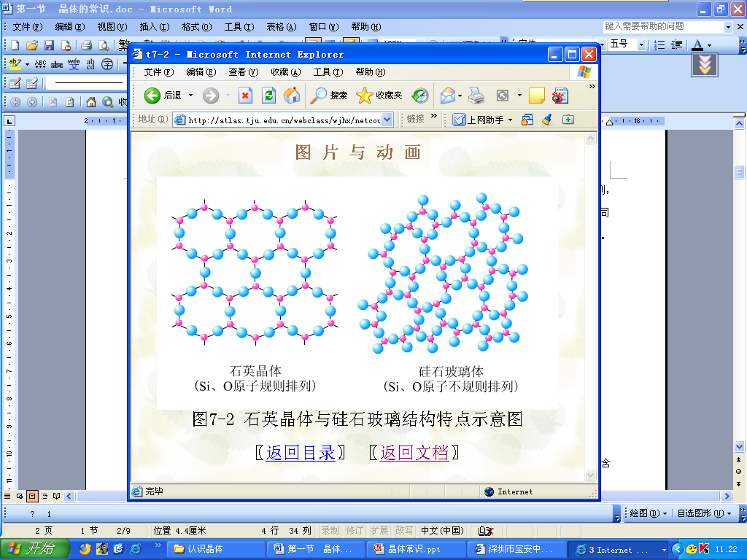Image resolution: width=747 pixels, height=560 pixels.
Task: Click Word's help question input box
Action: click(662, 27)
